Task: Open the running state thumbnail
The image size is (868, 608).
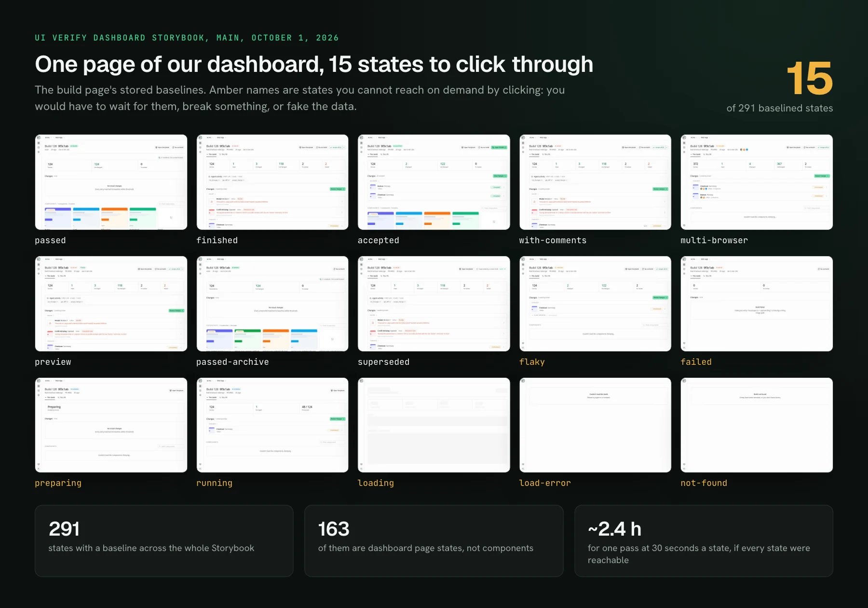Action: click(x=272, y=425)
